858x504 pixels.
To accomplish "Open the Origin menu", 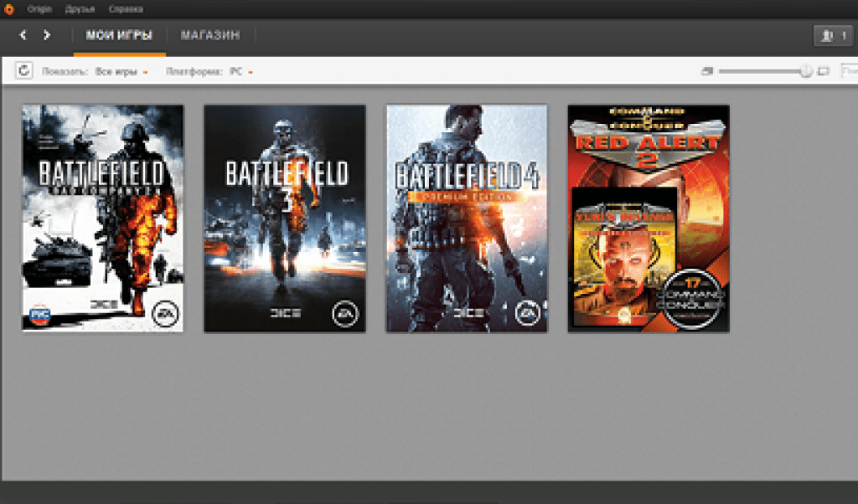I will (39, 9).
